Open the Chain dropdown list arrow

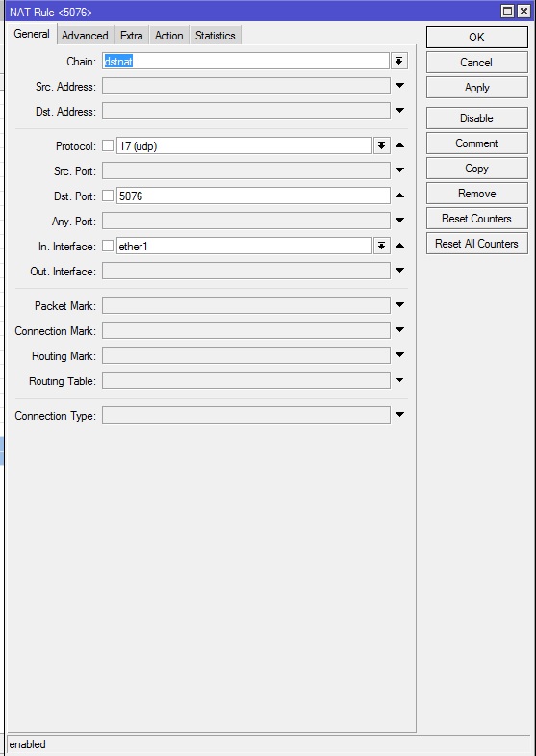398,62
